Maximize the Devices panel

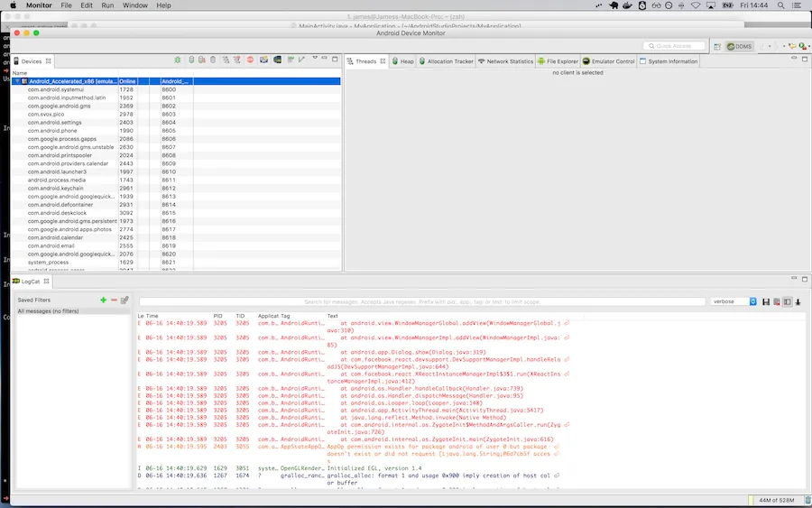click(x=335, y=59)
